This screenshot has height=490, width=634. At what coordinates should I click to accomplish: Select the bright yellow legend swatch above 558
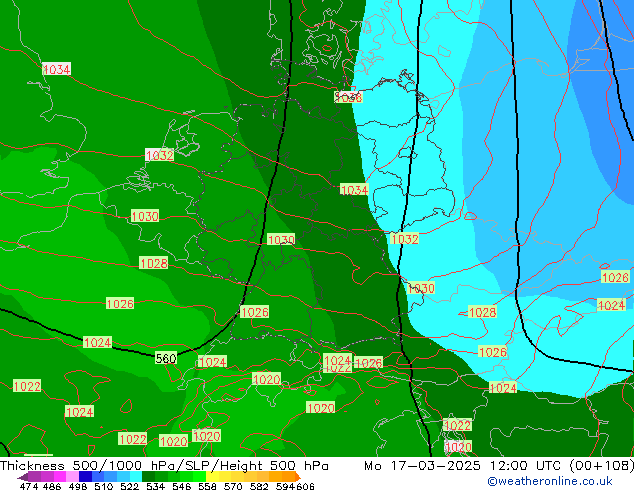click(x=212, y=476)
